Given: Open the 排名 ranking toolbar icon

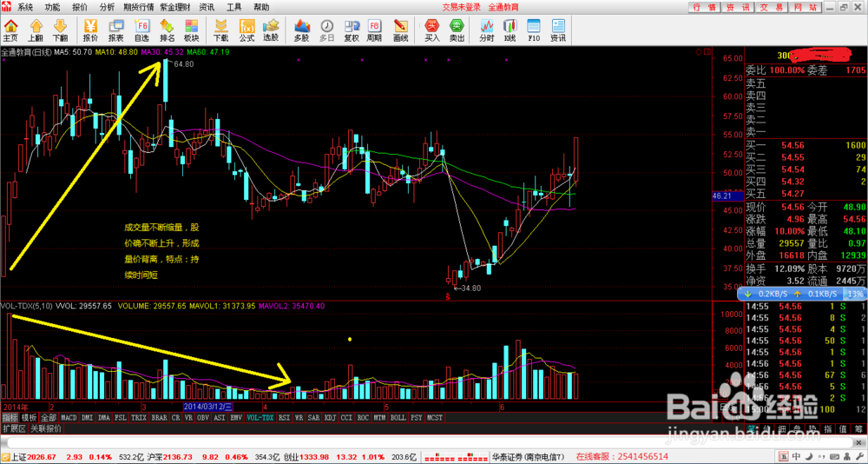Looking at the screenshot, I should point(168,30).
